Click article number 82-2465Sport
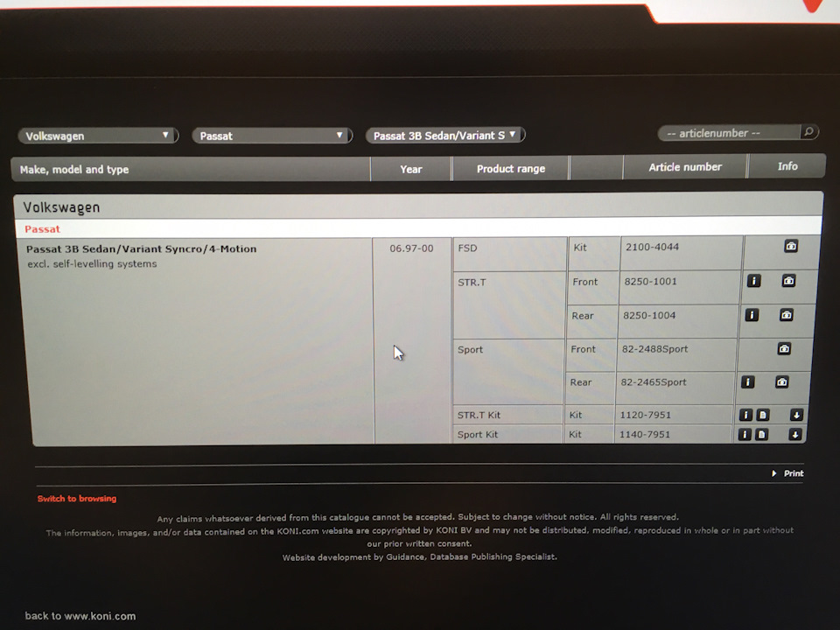The image size is (840, 630). [654, 382]
